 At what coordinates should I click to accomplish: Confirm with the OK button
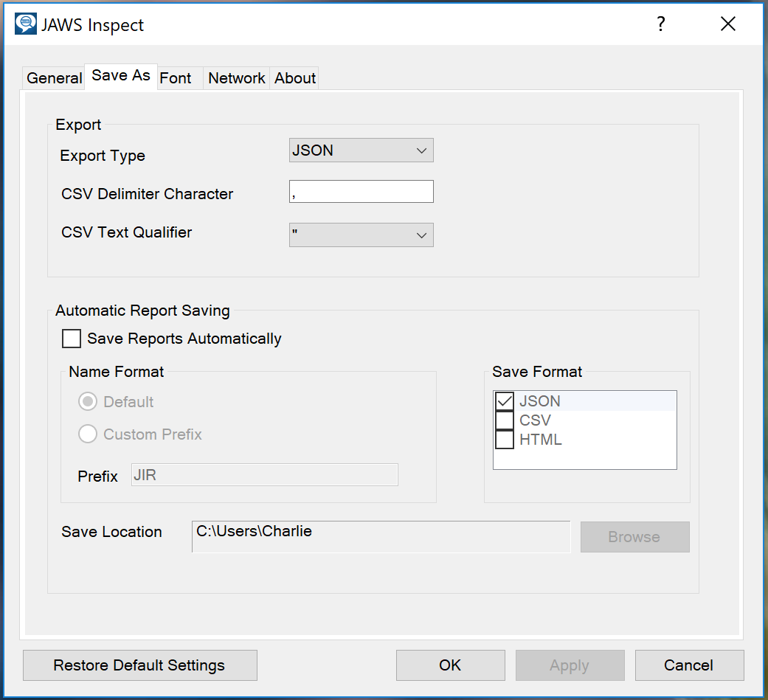(x=450, y=665)
